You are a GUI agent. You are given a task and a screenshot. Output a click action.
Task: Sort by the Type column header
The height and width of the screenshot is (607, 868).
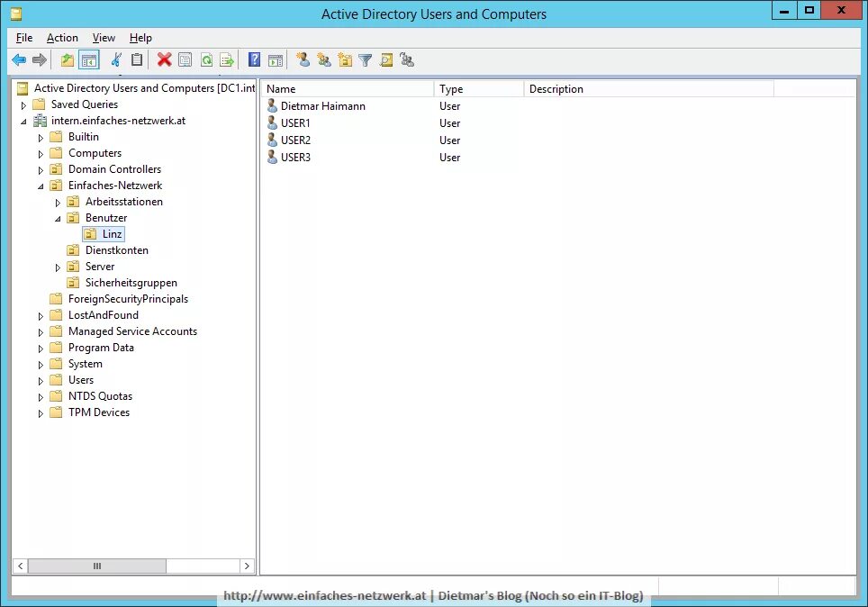pyautogui.click(x=479, y=88)
